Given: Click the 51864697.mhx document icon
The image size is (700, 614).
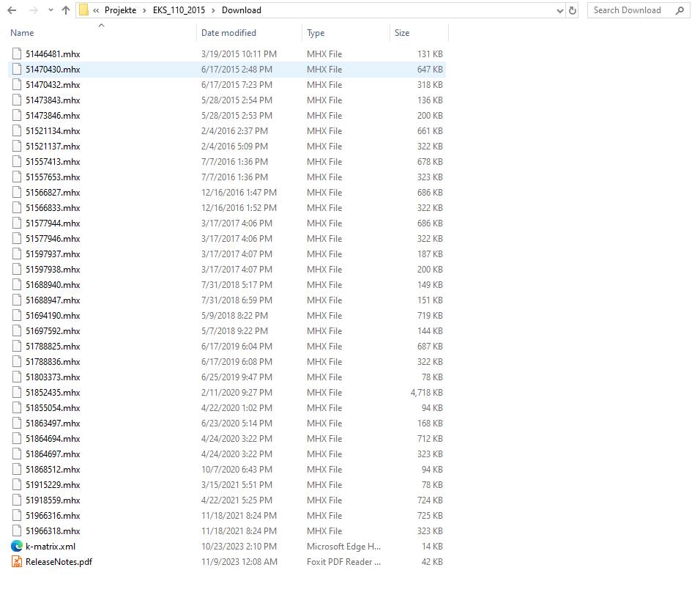Looking at the screenshot, I should (x=17, y=454).
